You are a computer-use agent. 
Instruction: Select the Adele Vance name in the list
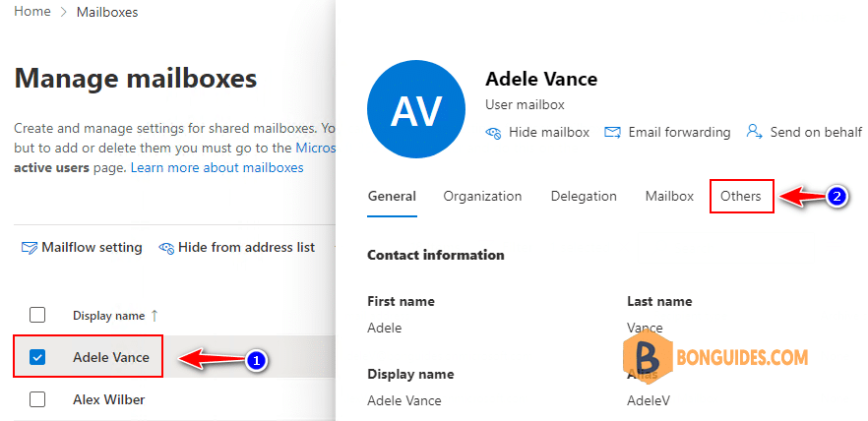click(x=111, y=358)
